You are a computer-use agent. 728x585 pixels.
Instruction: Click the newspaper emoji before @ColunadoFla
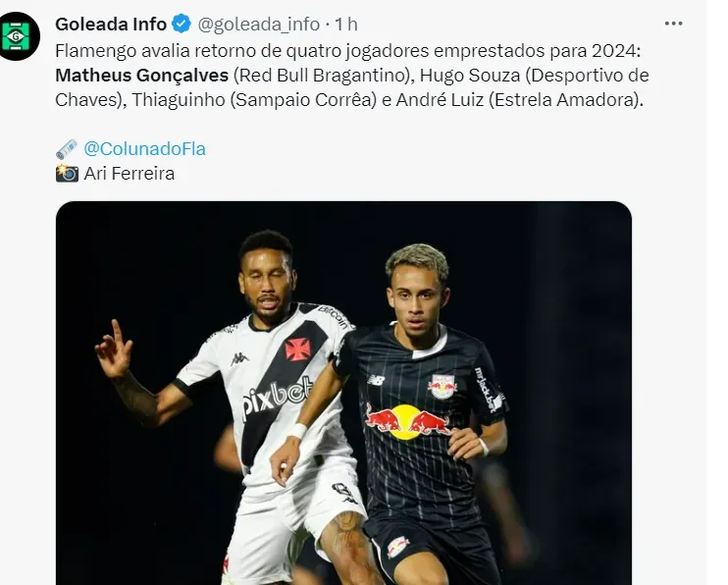(67, 149)
